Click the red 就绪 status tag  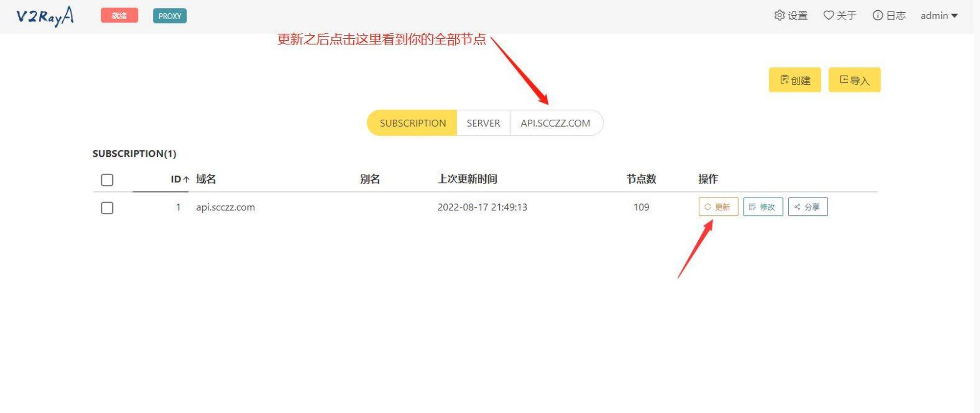(119, 16)
